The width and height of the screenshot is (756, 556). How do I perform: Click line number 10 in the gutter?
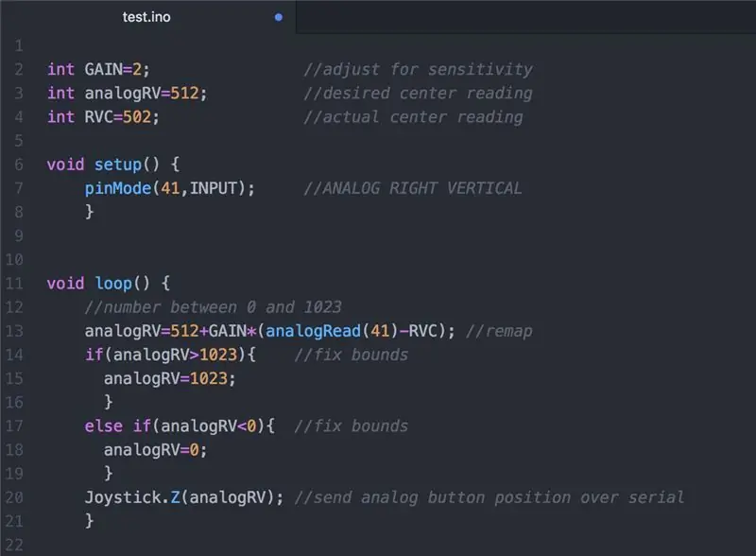(14, 260)
